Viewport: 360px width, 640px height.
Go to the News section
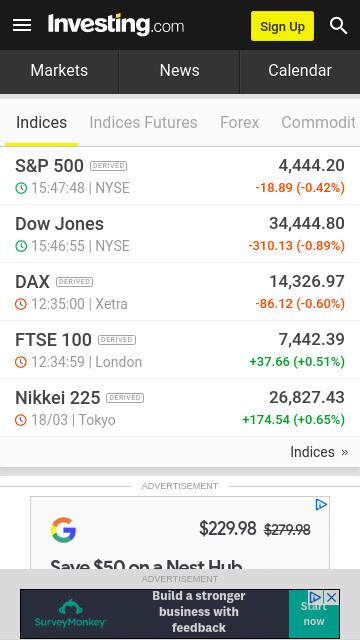(x=179, y=71)
